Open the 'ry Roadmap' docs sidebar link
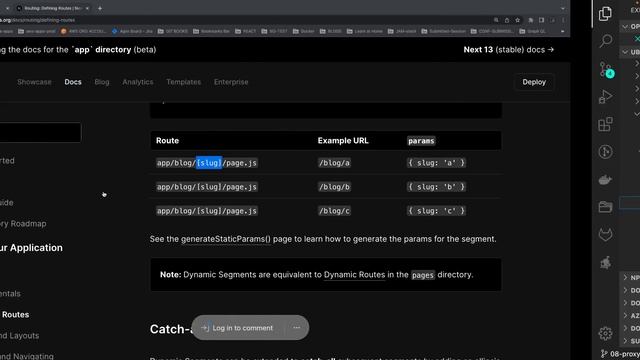The height and width of the screenshot is (360, 640). 23,224
